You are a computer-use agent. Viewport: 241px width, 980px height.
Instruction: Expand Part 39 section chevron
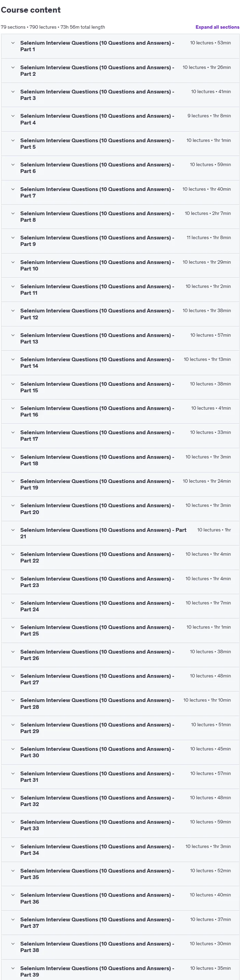13,968
